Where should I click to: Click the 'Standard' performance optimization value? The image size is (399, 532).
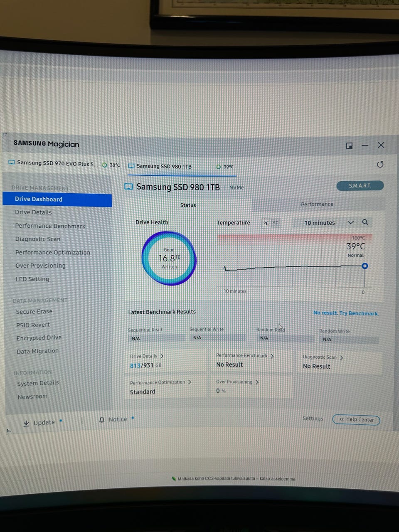point(143,392)
